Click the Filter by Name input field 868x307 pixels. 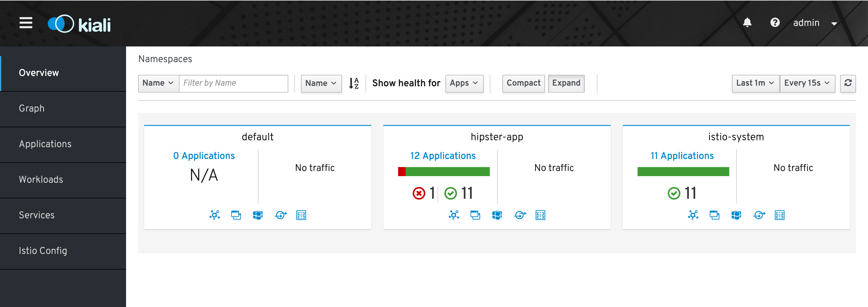point(233,83)
